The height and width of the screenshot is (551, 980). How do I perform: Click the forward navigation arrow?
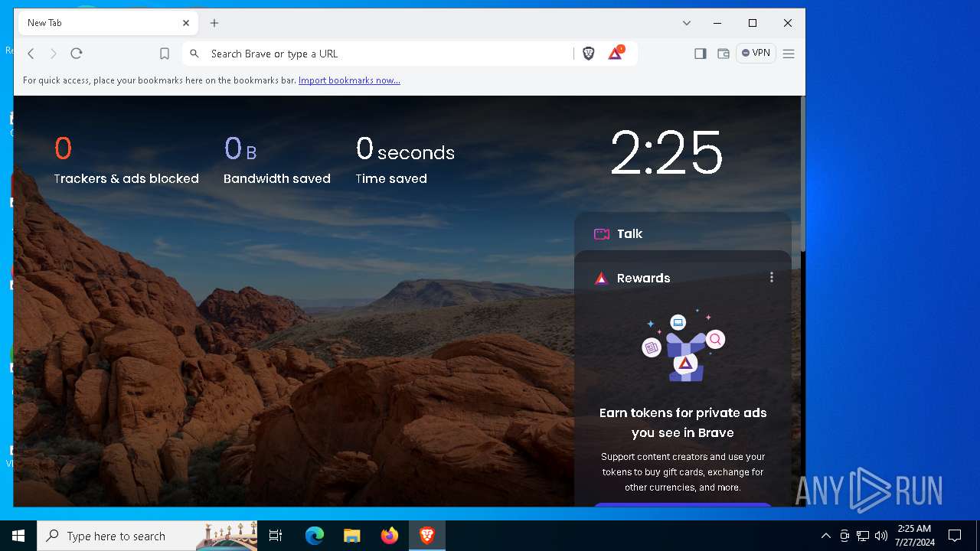click(x=54, y=54)
